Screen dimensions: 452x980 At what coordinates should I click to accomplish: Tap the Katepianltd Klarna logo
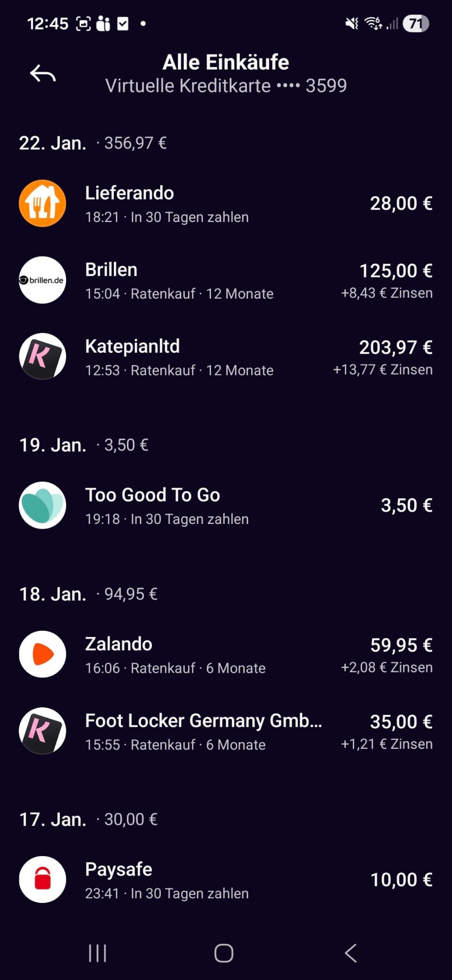tap(43, 356)
